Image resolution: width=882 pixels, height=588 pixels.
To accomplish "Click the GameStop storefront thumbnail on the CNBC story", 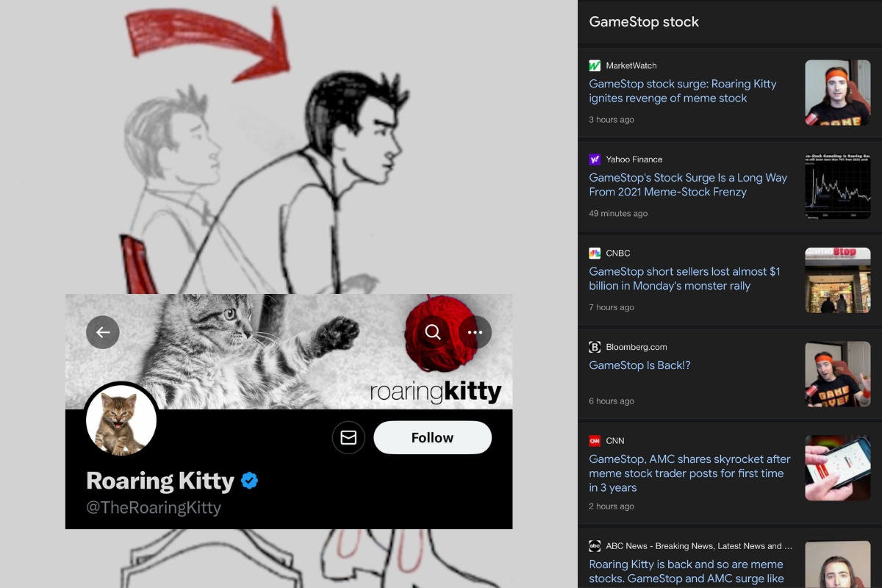I will (837, 280).
